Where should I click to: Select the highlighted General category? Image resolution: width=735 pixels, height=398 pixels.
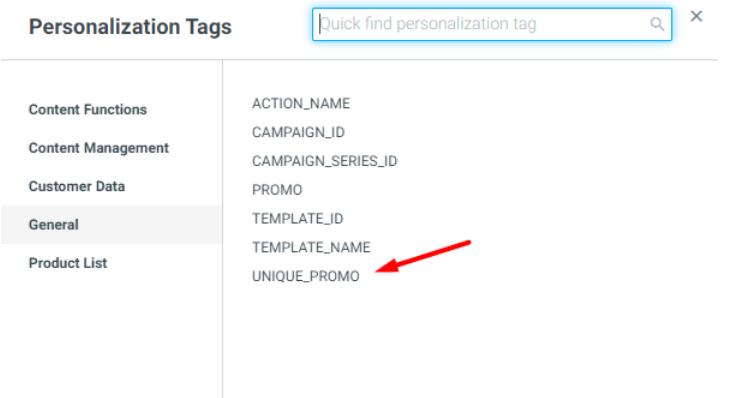click(112, 225)
